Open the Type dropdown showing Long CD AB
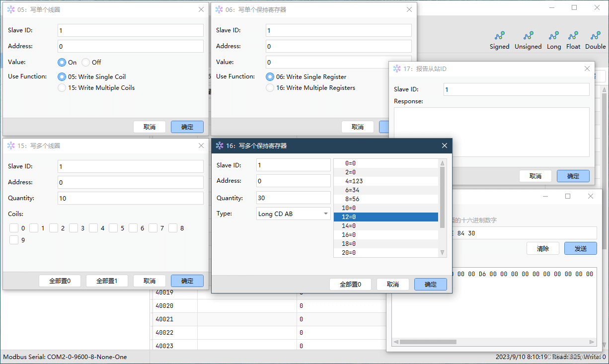The width and height of the screenshot is (609, 364). [293, 213]
